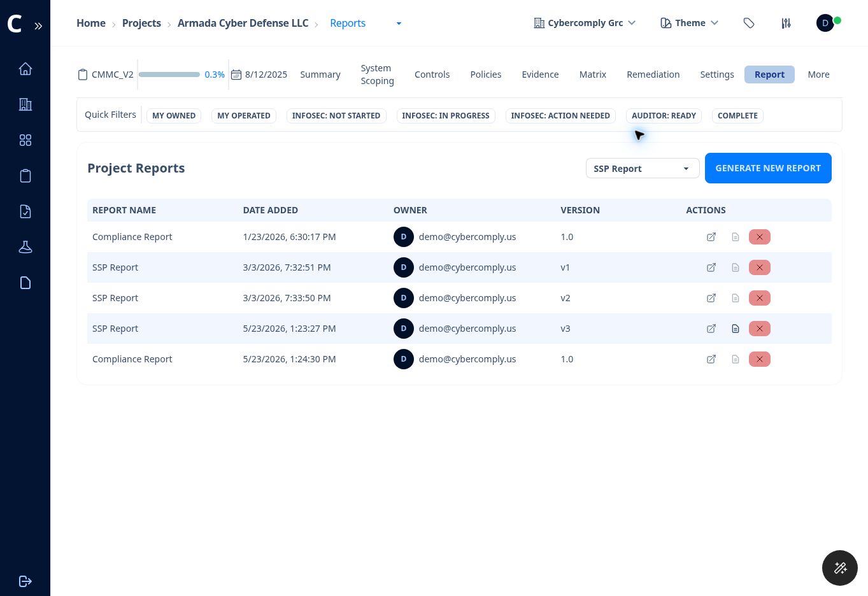This screenshot has height=596, width=868.
Task: Open the 5/23/2026 Compliance Report external link icon
Action: [711, 359]
